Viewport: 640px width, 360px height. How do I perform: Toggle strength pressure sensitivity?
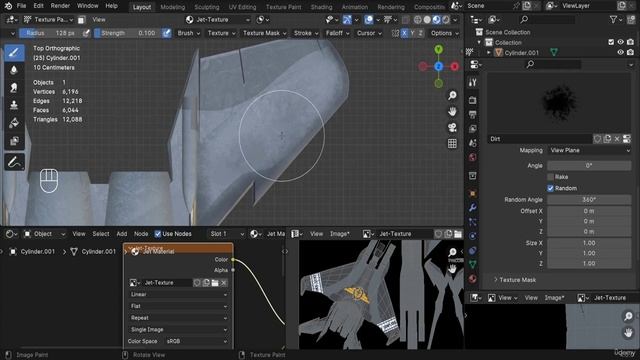(x=167, y=33)
